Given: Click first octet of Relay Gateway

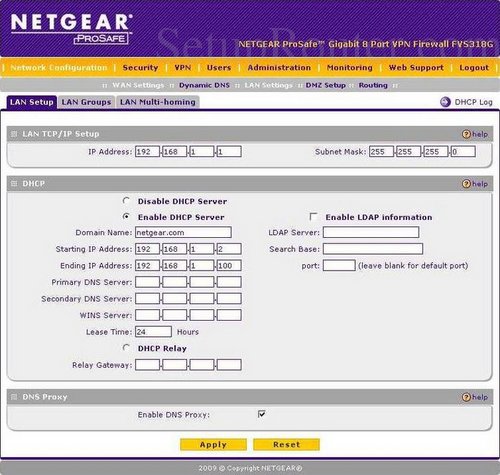Looking at the screenshot, I should pos(147,365).
